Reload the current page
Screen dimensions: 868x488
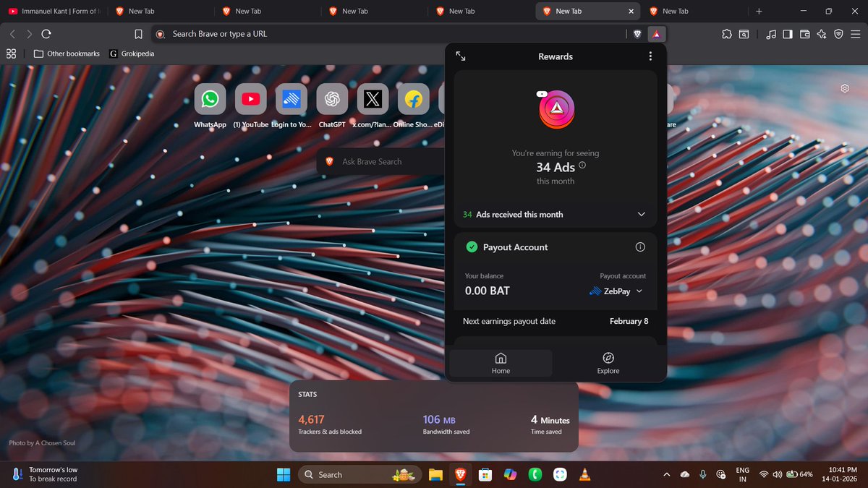(46, 34)
